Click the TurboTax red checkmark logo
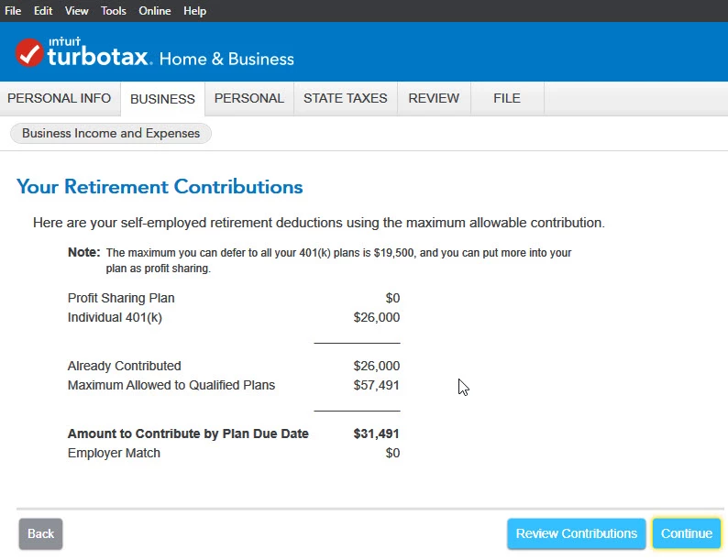The width and height of the screenshot is (728, 560). click(29, 52)
